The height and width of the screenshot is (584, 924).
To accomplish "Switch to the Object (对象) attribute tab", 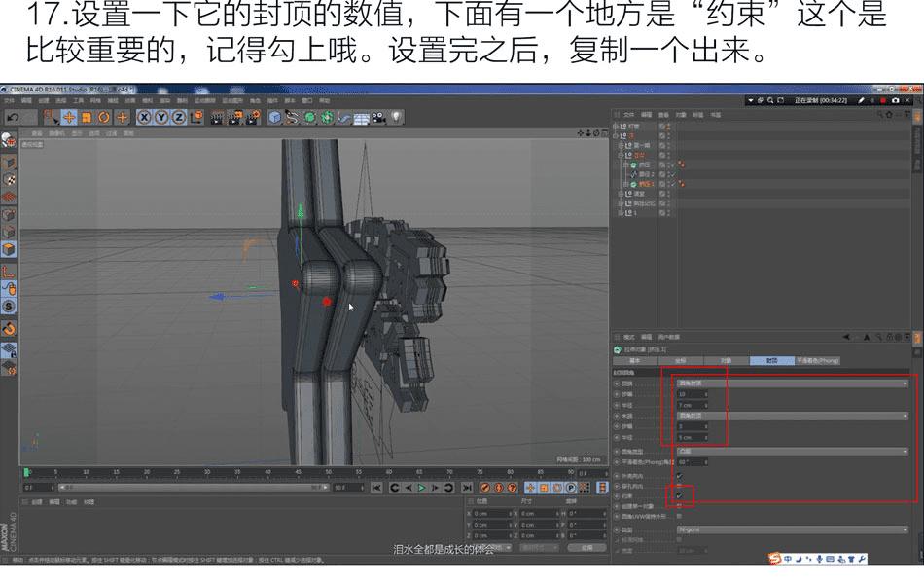I will [726, 360].
